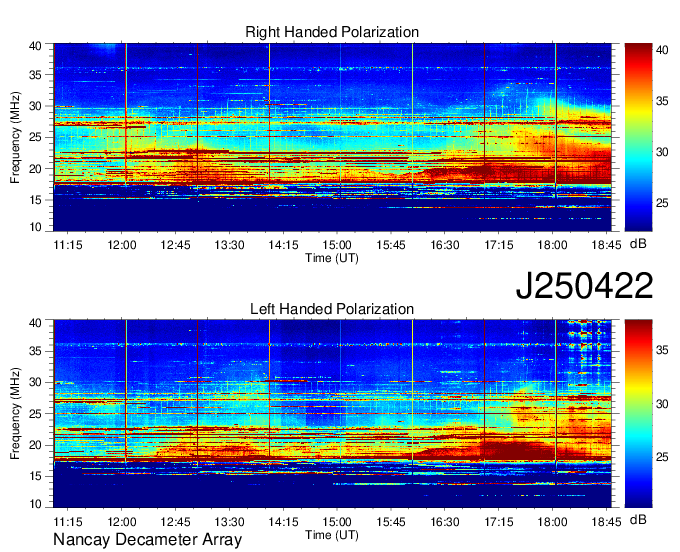Click the dB unit label beside Right Handed color bar
The image size is (680, 552).
pyautogui.click(x=638, y=244)
